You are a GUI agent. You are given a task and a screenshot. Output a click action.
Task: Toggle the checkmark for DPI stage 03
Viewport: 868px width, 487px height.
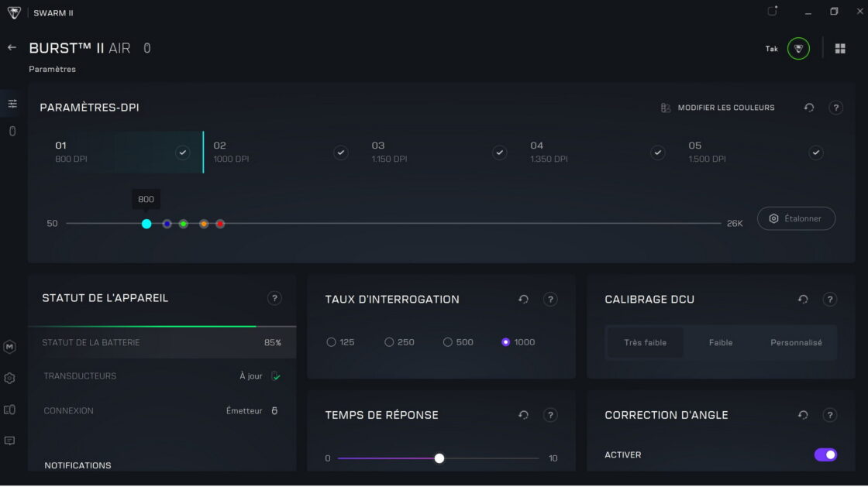(499, 153)
